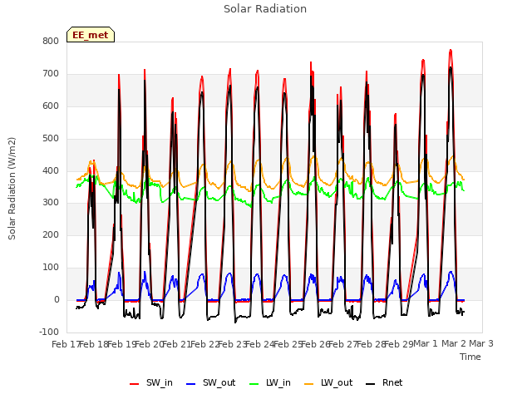
Task: Click the 500 y-axis tick label
Action: [51, 139]
